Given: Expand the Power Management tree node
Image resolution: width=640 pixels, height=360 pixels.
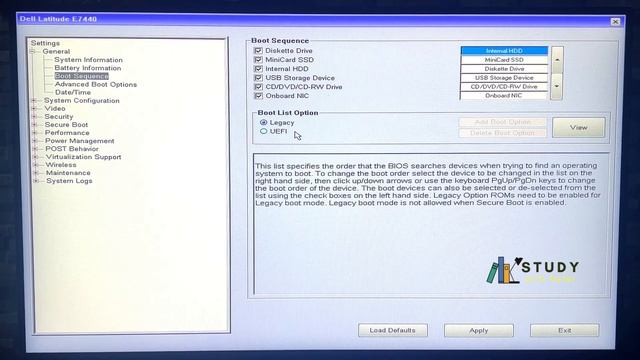Looking at the screenshot, I should 35,141.
